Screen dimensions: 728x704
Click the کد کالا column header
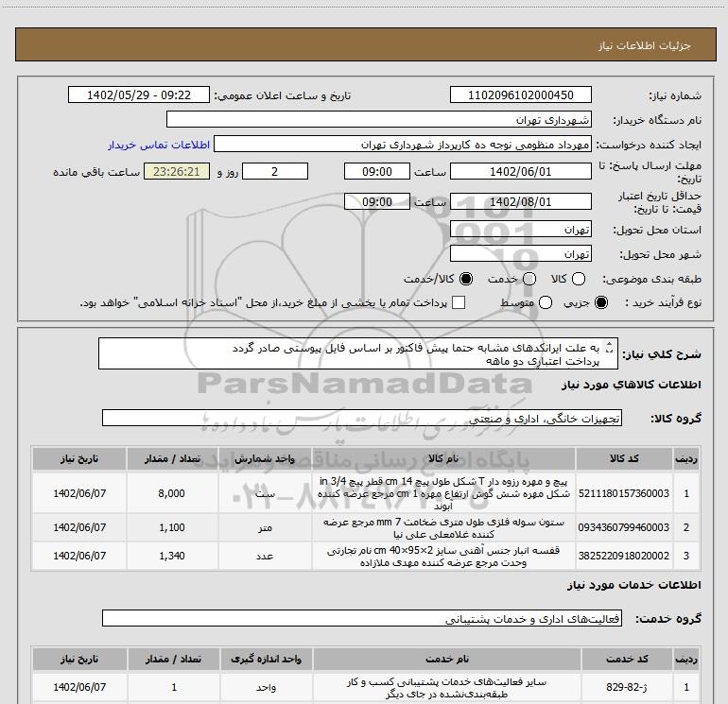[624, 459]
